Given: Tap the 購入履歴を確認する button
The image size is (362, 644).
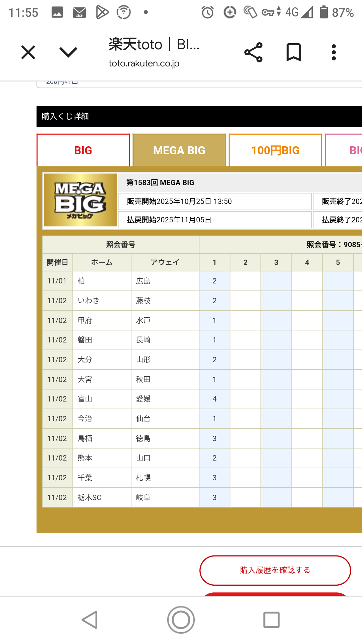Looking at the screenshot, I should click(x=275, y=570).
